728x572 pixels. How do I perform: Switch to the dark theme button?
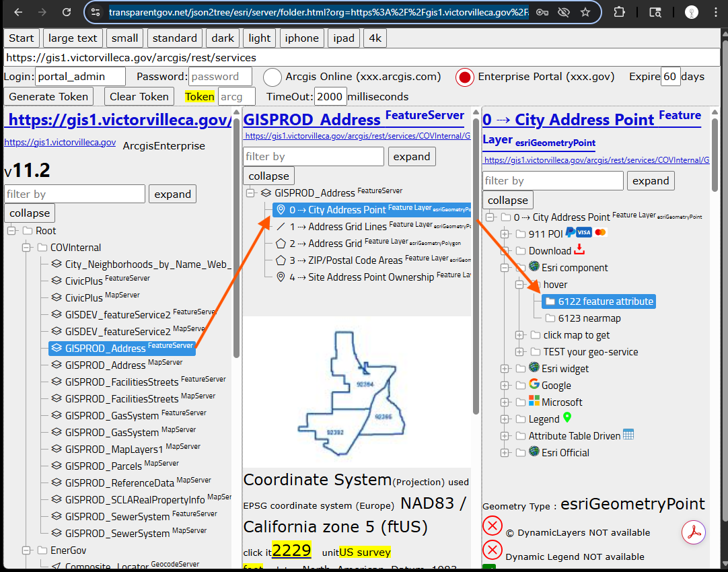pyautogui.click(x=221, y=38)
